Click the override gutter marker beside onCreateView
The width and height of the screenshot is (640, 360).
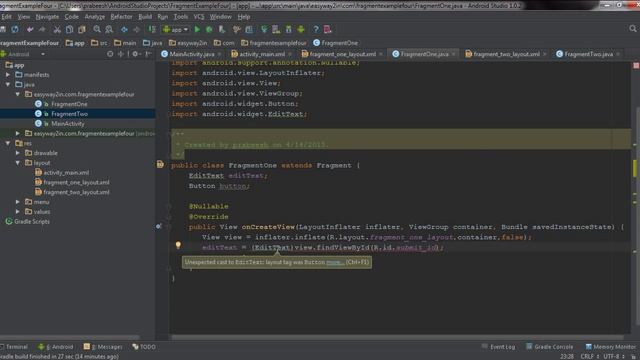point(159,226)
